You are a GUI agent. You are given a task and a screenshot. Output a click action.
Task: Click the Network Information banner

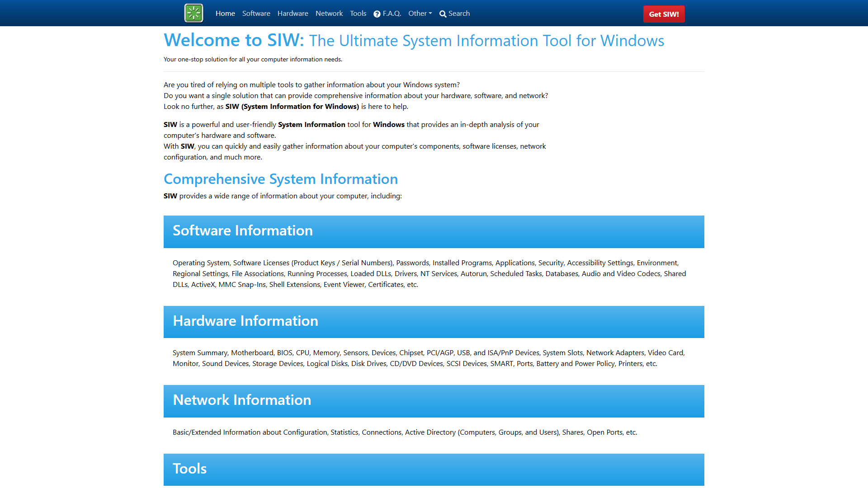coord(242,400)
